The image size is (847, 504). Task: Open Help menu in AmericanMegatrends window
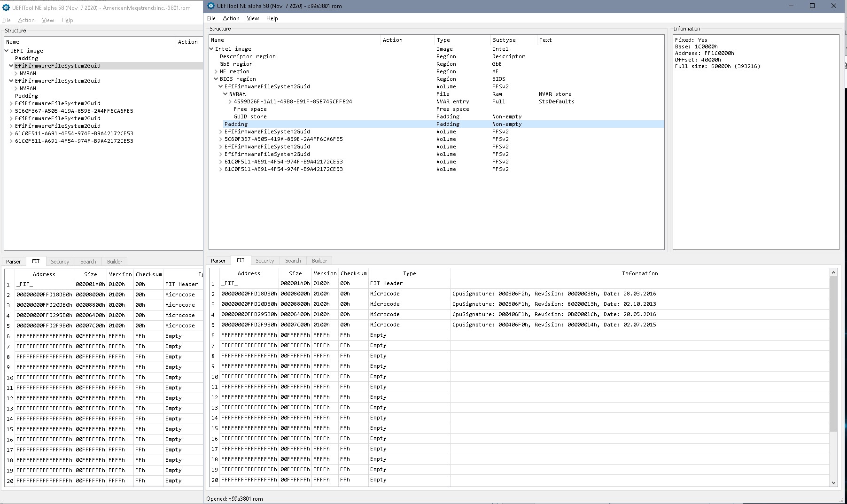click(67, 20)
